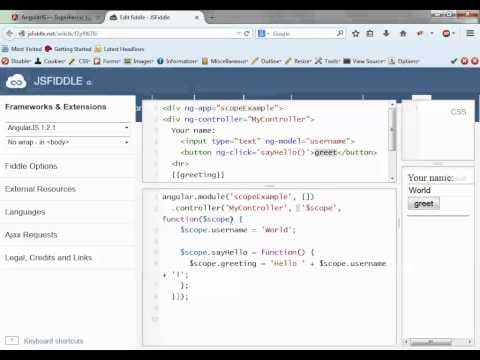Expand Legal, Credits and Links section
The image size is (480, 360).
coord(48,258)
